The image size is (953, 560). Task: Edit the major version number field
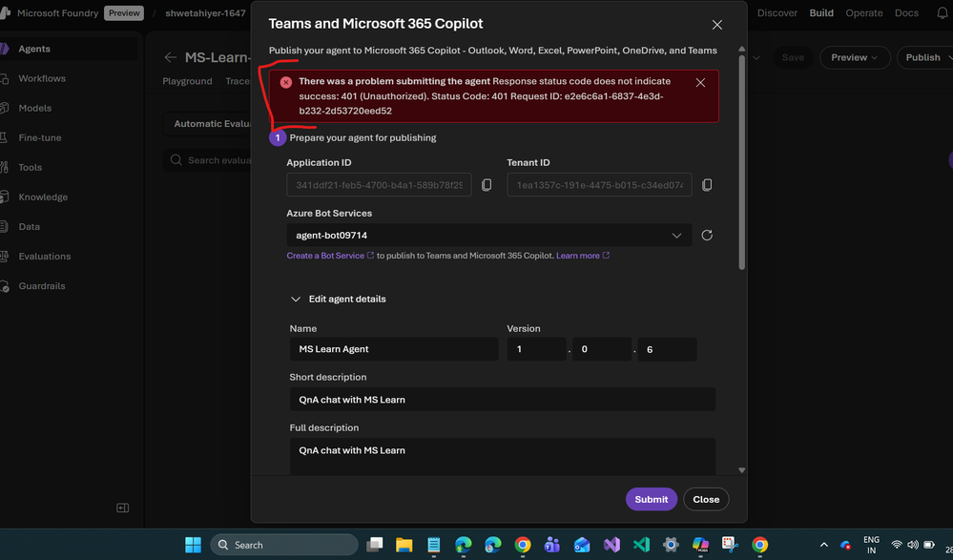click(537, 349)
